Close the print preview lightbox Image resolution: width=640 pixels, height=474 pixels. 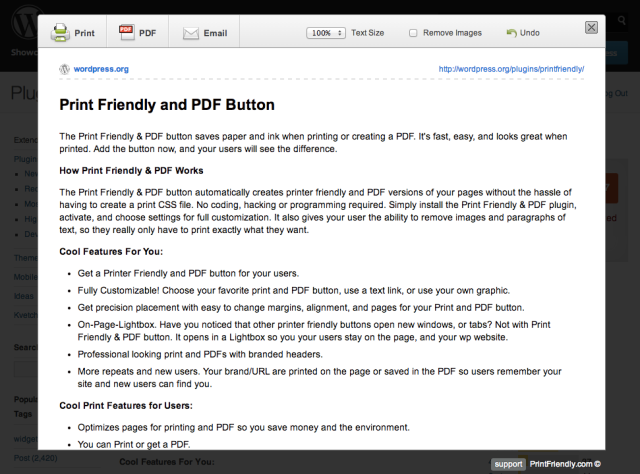(x=592, y=28)
